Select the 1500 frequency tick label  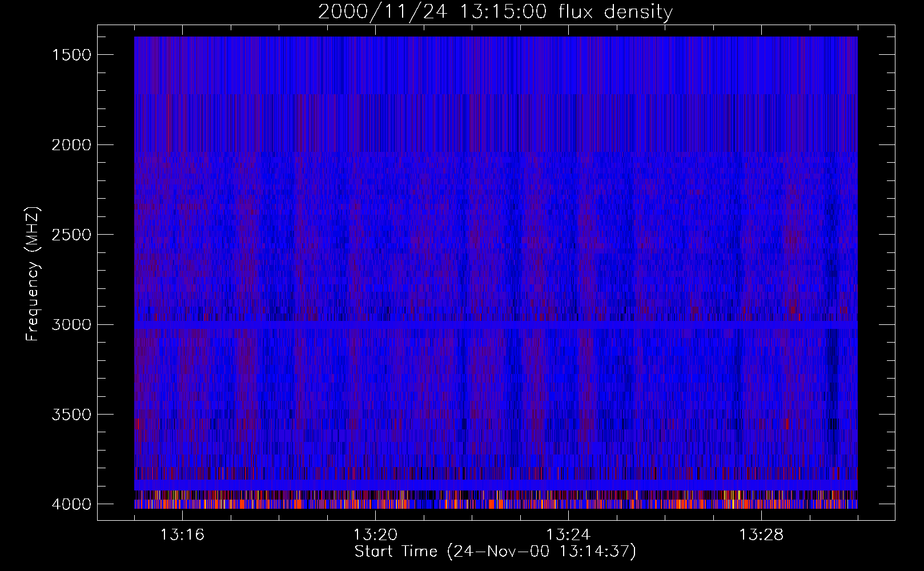pyautogui.click(x=71, y=55)
